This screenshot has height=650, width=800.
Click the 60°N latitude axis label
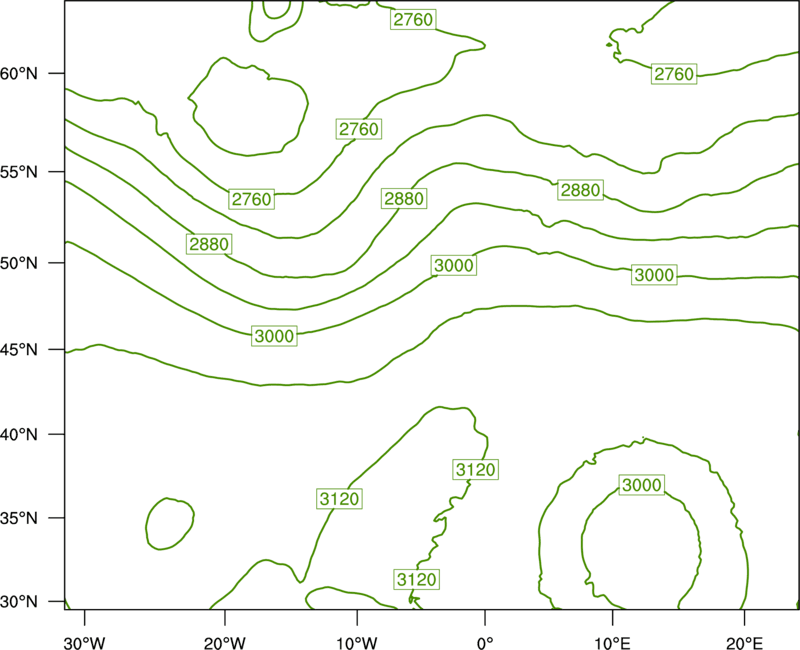(19, 74)
